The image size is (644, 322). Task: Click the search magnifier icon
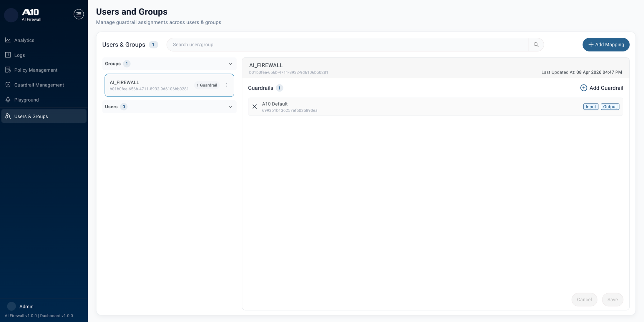[x=536, y=45]
